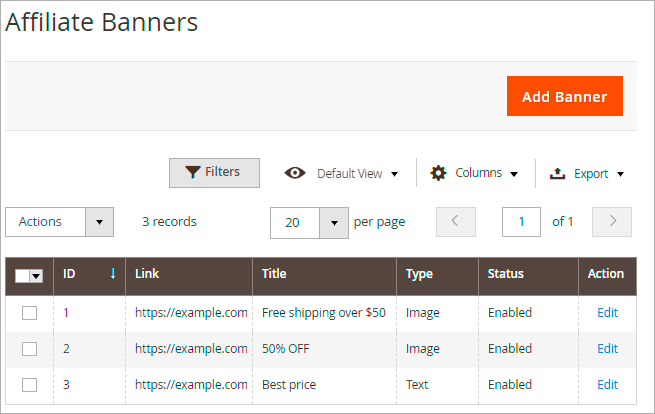Screen dimensions: 655x414
Task: Sort the table by Type column header
Action: (x=419, y=273)
